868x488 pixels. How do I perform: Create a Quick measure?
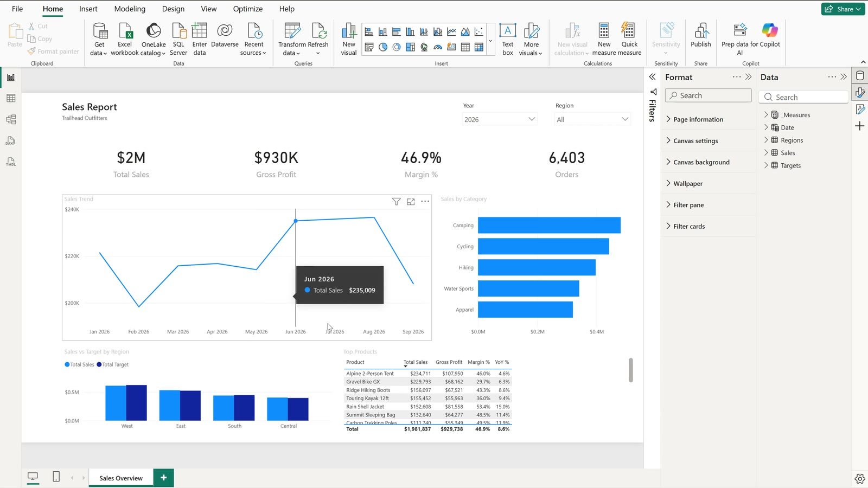(629, 40)
